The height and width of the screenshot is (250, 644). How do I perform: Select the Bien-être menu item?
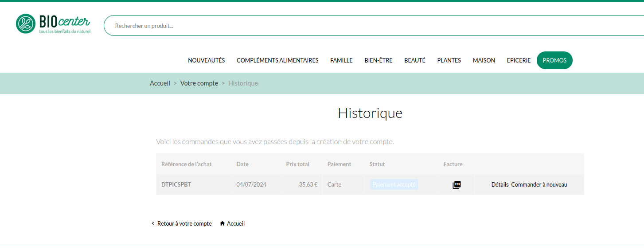point(378,60)
